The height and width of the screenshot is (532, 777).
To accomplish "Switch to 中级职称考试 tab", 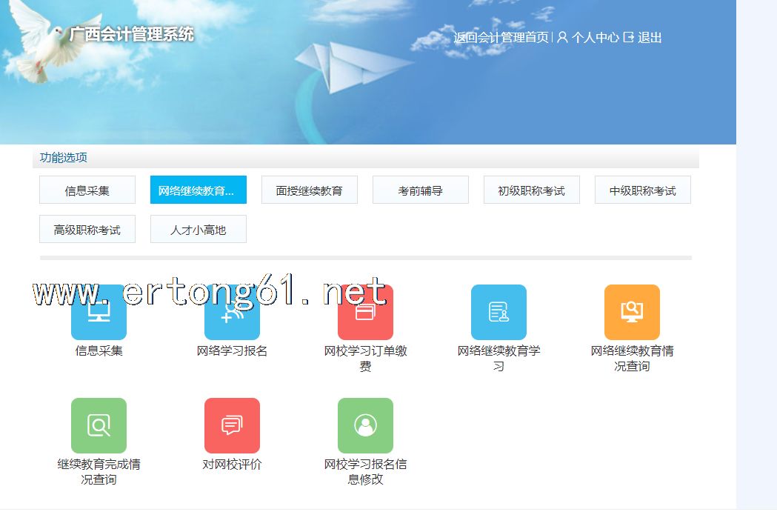I will [643, 190].
